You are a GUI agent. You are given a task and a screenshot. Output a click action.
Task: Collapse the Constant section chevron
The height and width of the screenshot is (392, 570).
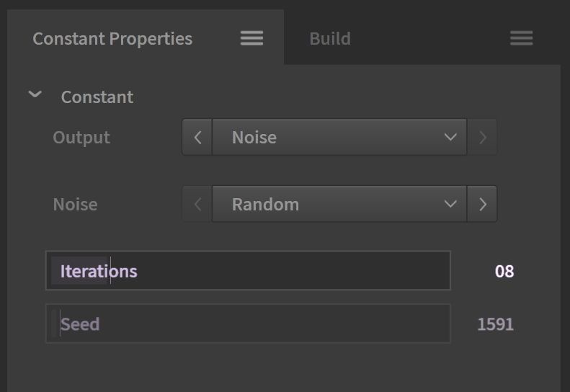pos(35,94)
